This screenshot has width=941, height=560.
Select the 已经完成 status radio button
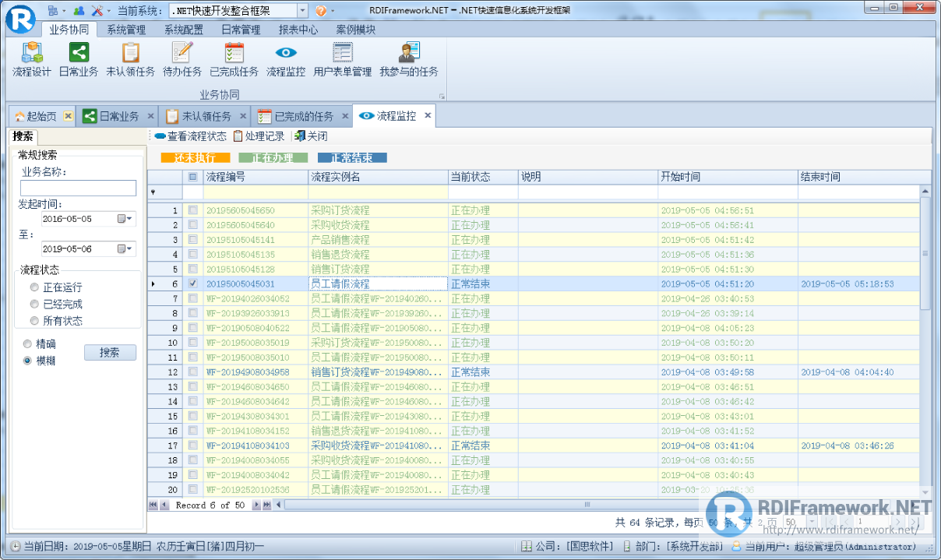click(x=34, y=304)
